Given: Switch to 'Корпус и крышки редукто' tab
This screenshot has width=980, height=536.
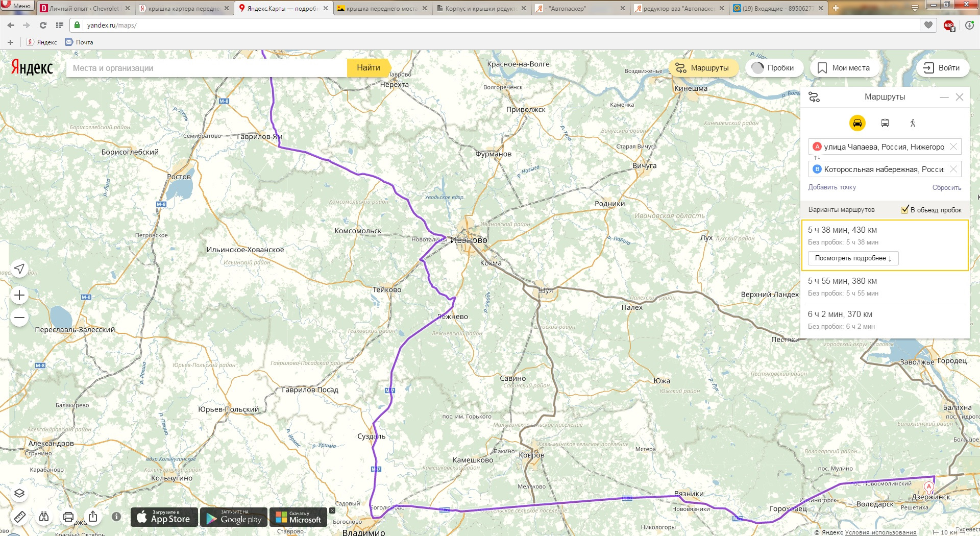Looking at the screenshot, I should pos(481,8).
